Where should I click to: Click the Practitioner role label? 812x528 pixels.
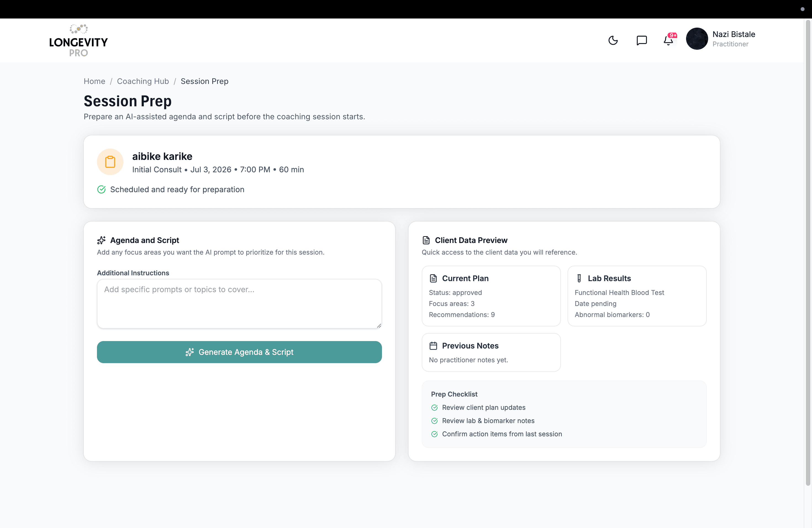pos(730,44)
